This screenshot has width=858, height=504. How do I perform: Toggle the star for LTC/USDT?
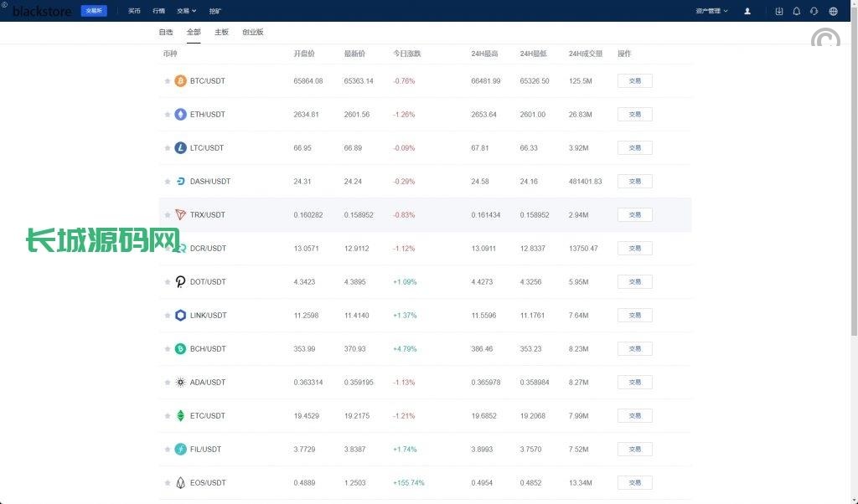pos(168,148)
